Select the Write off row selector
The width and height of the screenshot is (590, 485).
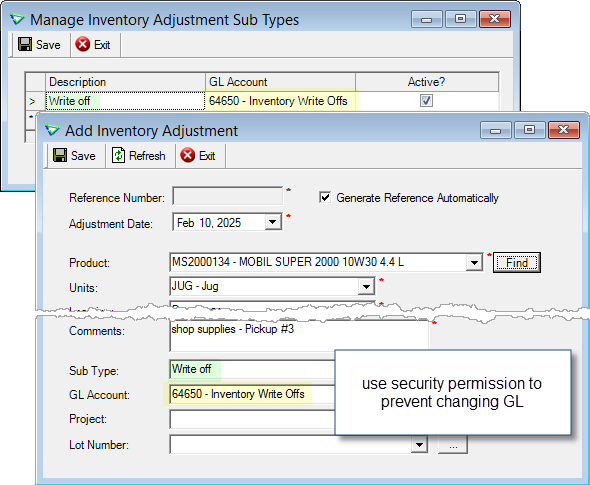[35, 101]
